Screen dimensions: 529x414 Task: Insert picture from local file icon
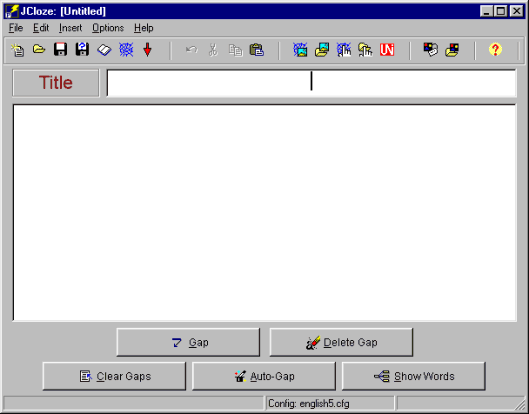click(322, 50)
